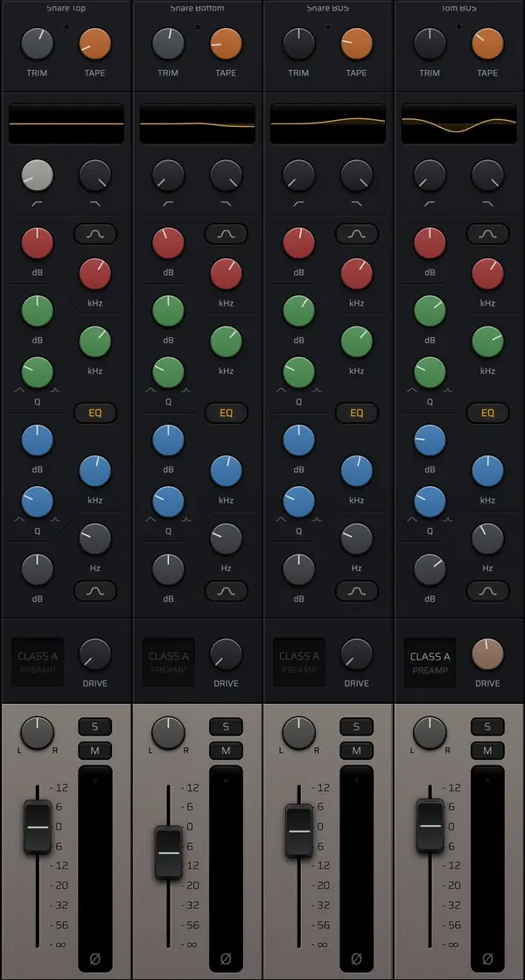This screenshot has height=980, width=525.
Task: Click the Snare Top volume fader handle
Action: click(38, 827)
